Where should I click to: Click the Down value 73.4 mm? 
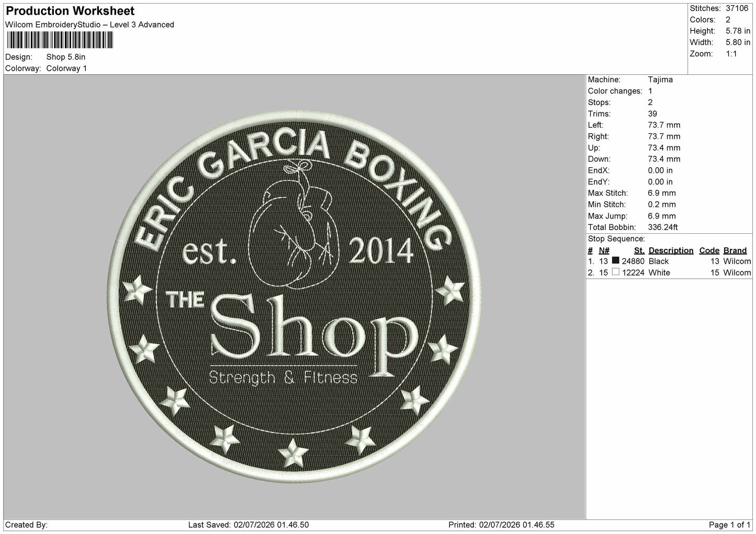tap(664, 159)
